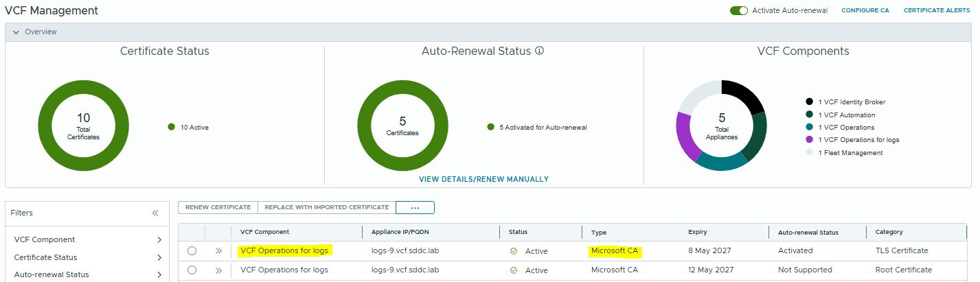Disable the Activate Auto-renewal toggle

(738, 10)
